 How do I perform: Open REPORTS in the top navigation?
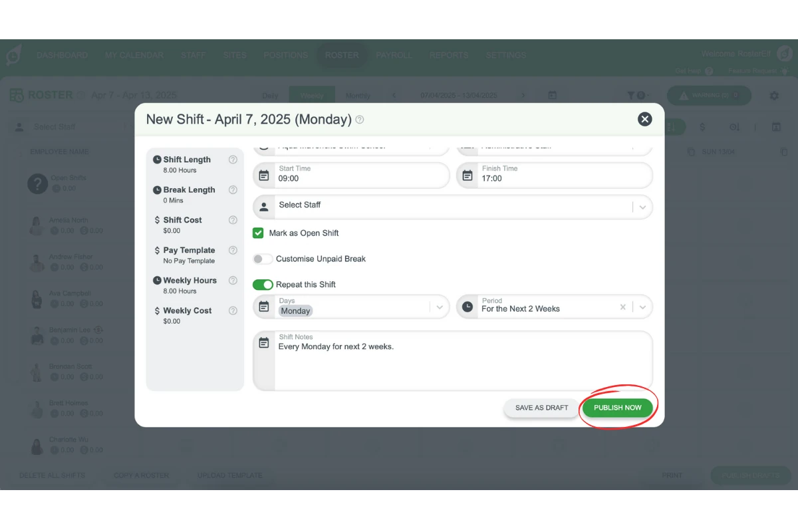pyautogui.click(x=449, y=55)
